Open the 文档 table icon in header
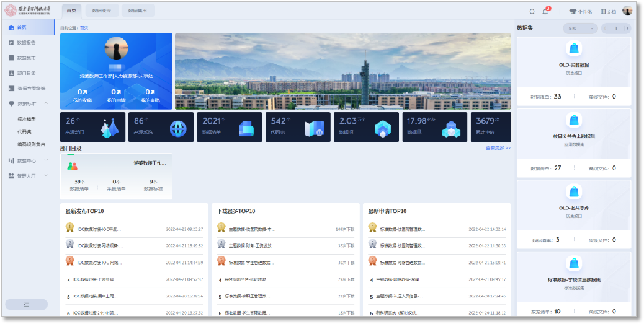 pos(603,12)
